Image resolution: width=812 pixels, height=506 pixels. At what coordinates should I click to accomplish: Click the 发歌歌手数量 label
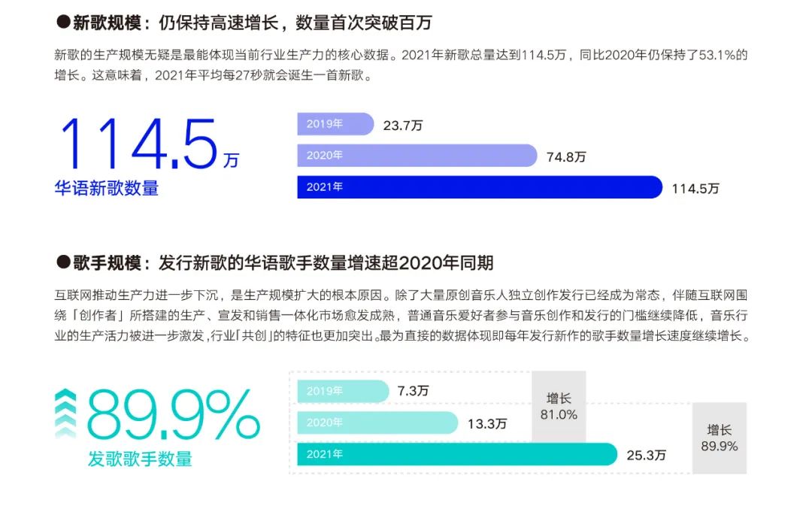tap(140, 458)
